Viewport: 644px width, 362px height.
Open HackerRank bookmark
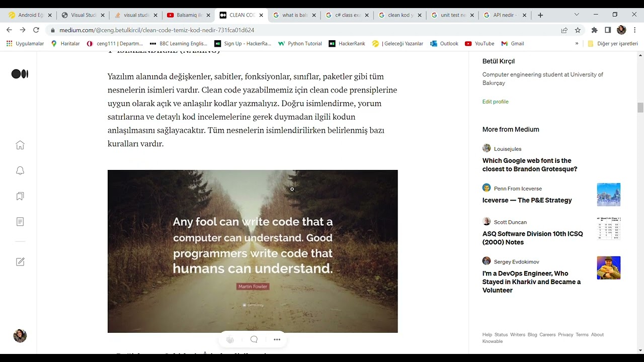pos(347,44)
